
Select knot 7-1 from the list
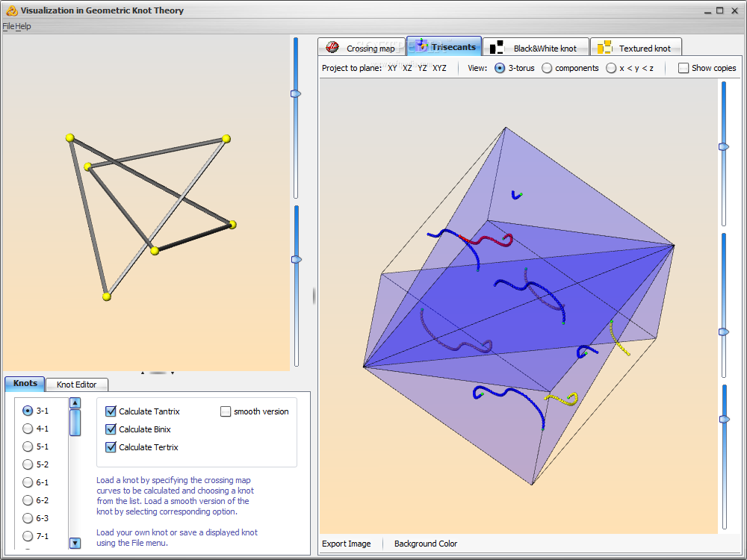(28, 536)
